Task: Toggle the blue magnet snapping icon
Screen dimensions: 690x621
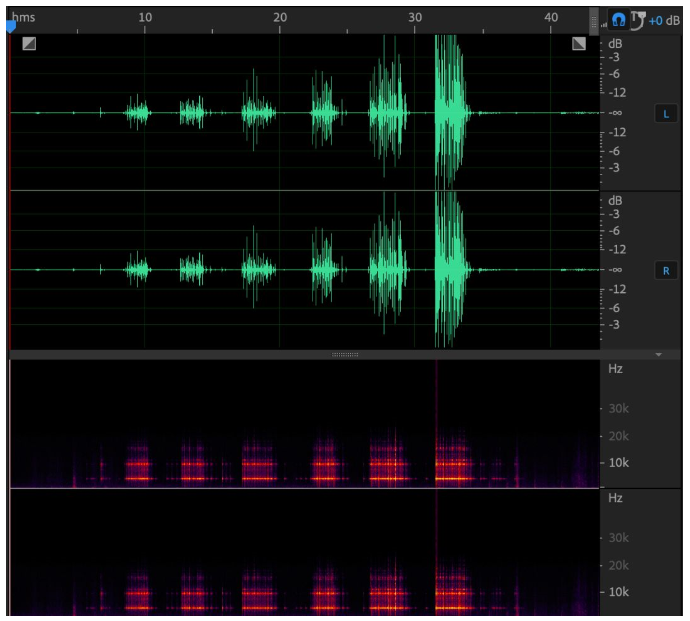Action: [619, 19]
